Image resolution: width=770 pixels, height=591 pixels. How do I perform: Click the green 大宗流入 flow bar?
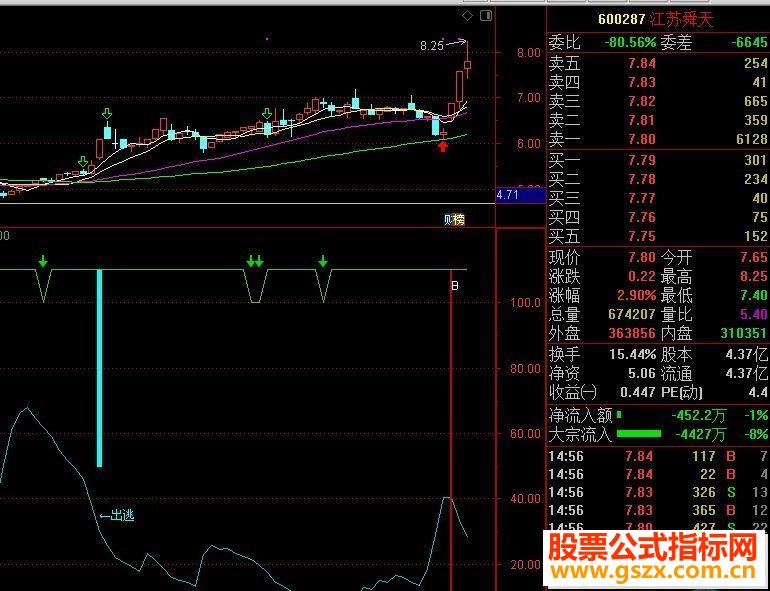click(638, 434)
